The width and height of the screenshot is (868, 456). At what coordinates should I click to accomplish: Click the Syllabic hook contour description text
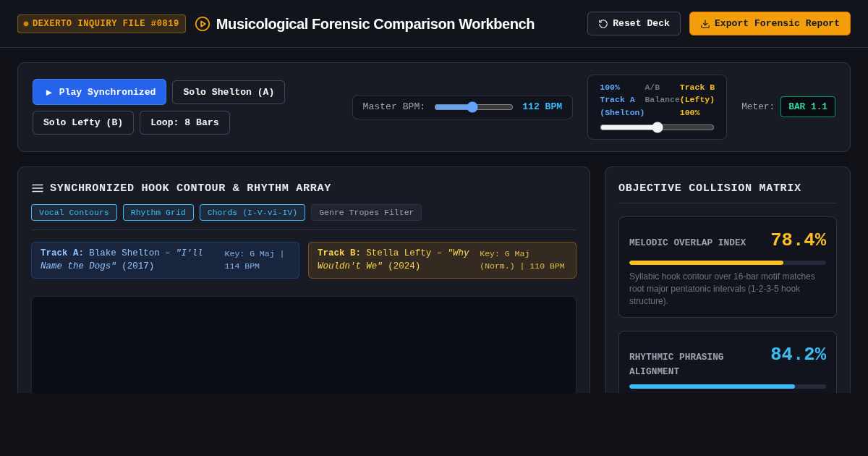click(x=723, y=289)
